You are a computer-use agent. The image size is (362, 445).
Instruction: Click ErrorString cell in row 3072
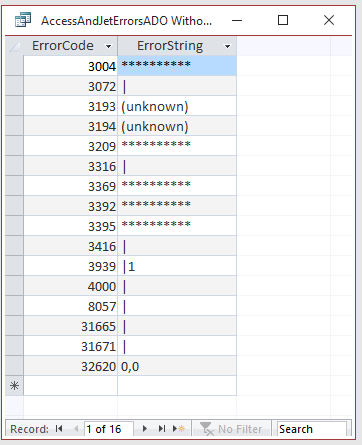pyautogui.click(x=177, y=86)
